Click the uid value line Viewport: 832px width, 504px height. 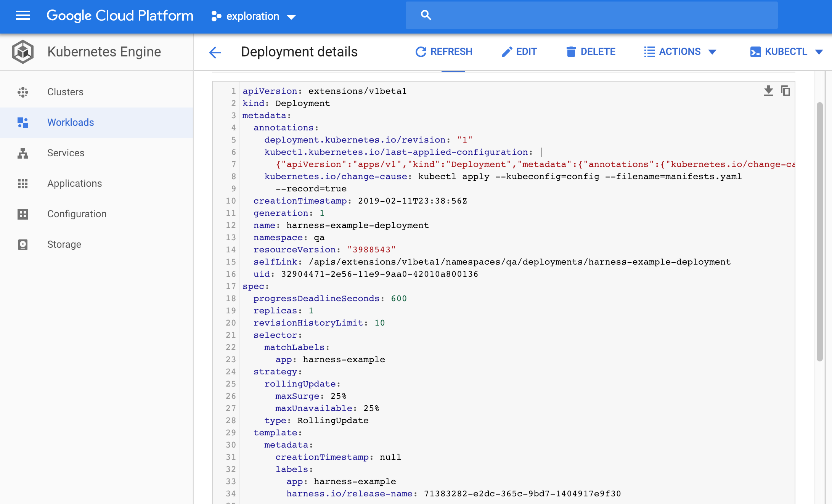(366, 274)
